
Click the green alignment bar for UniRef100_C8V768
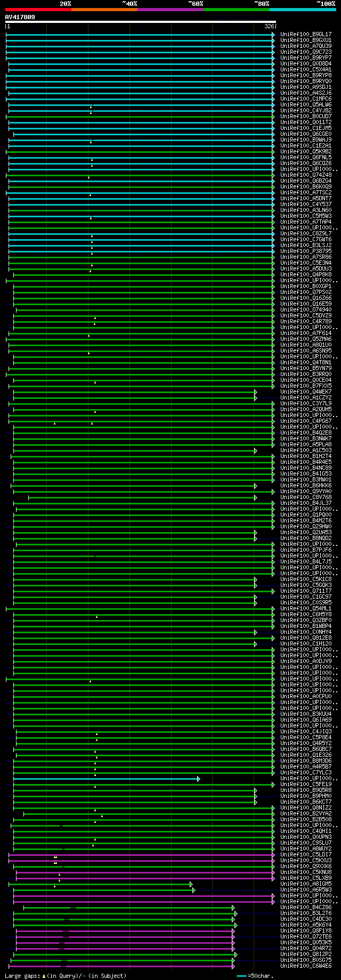pyautogui.click(x=143, y=497)
